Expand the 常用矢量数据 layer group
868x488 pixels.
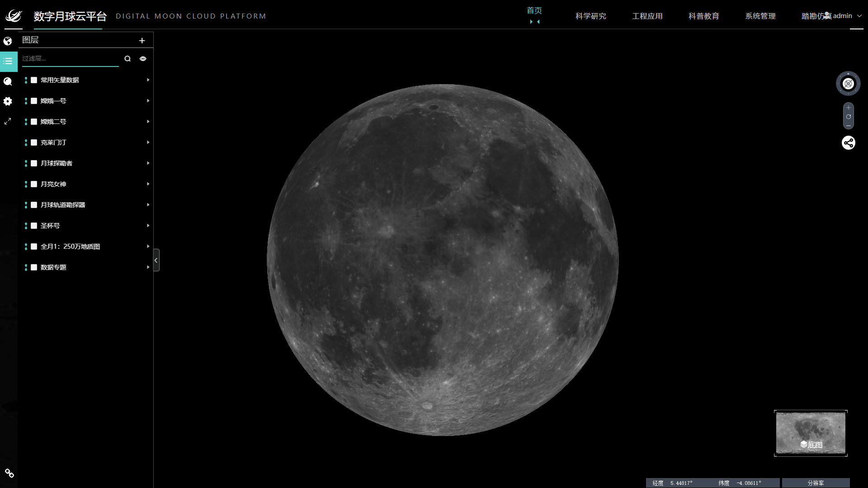pyautogui.click(x=148, y=80)
